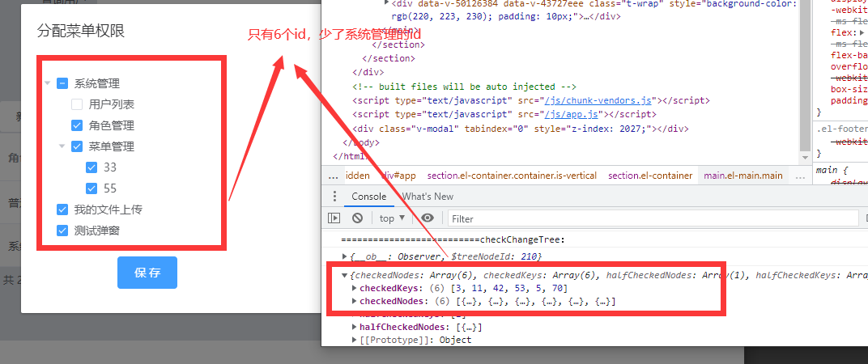The image size is (868, 364).
Task: Collapse the 系统管理 tree node
Action: [x=48, y=83]
